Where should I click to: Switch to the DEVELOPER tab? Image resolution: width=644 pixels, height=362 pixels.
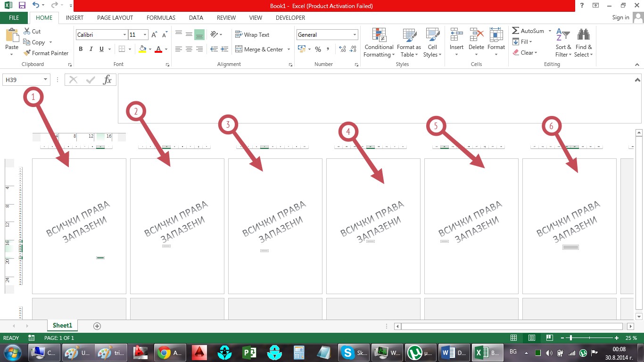[x=290, y=17]
